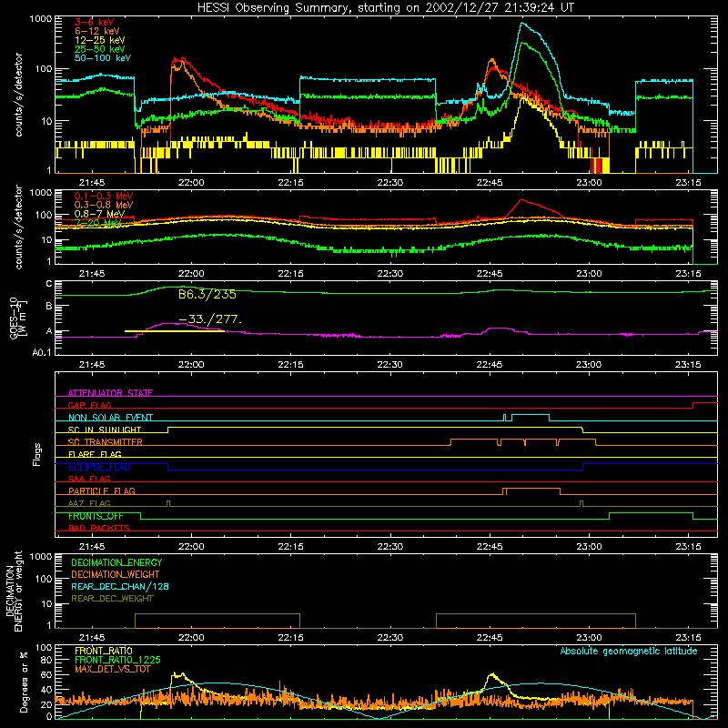Click the 22:30 tick label under top plot
The height and width of the screenshot is (728, 728).
click(390, 183)
